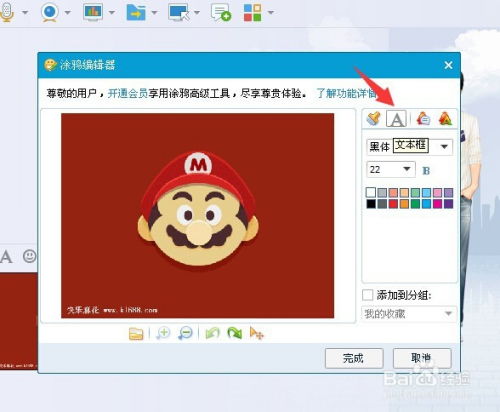
Task: Pick the magenta color swatch
Action: pos(437,204)
